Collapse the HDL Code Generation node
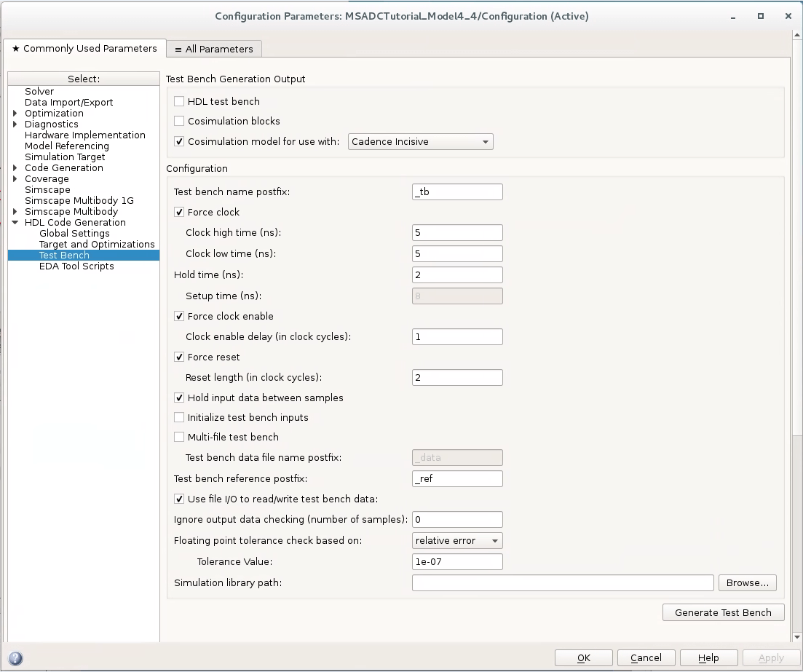The width and height of the screenshot is (803, 672). point(15,222)
